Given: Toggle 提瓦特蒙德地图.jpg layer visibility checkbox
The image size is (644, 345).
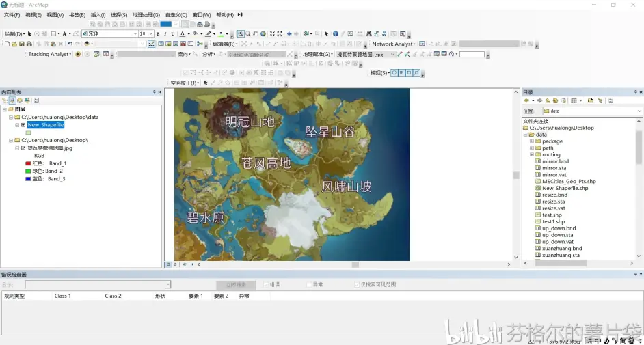Looking at the screenshot, I should point(23,148).
